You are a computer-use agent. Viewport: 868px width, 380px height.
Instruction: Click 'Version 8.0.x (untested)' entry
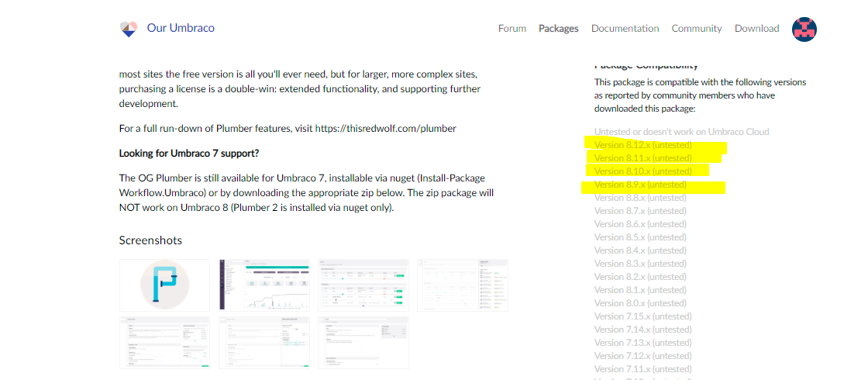pos(640,303)
